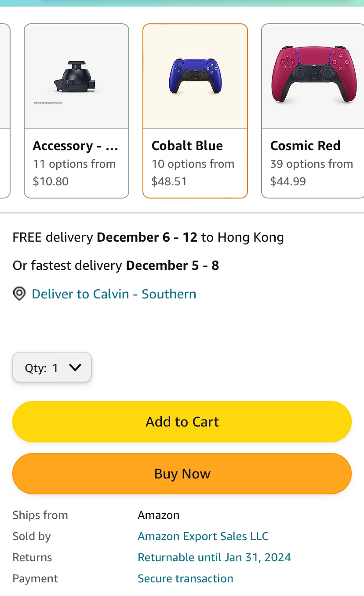
Task: Select the Qty: 1 quantity selector
Action: (52, 367)
